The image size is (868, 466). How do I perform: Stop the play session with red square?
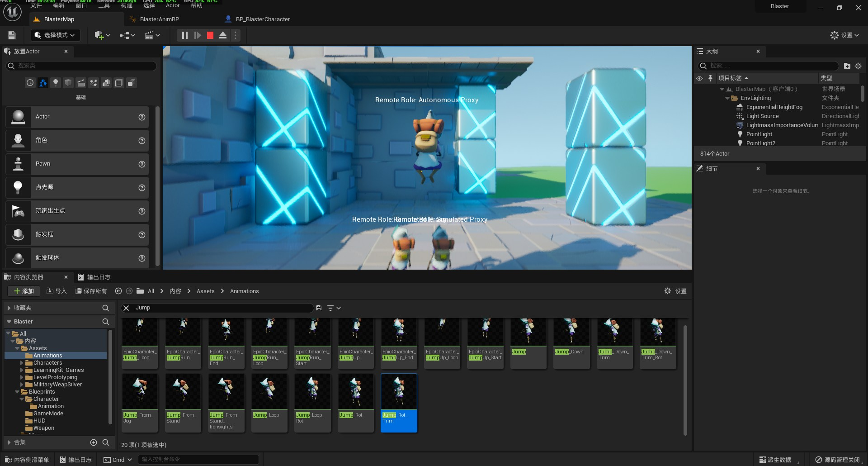210,35
